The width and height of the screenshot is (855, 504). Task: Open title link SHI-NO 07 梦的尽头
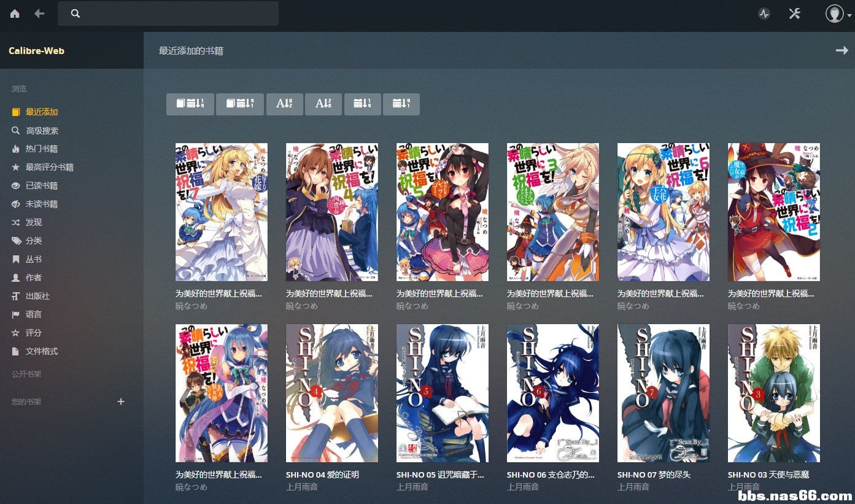pos(654,475)
